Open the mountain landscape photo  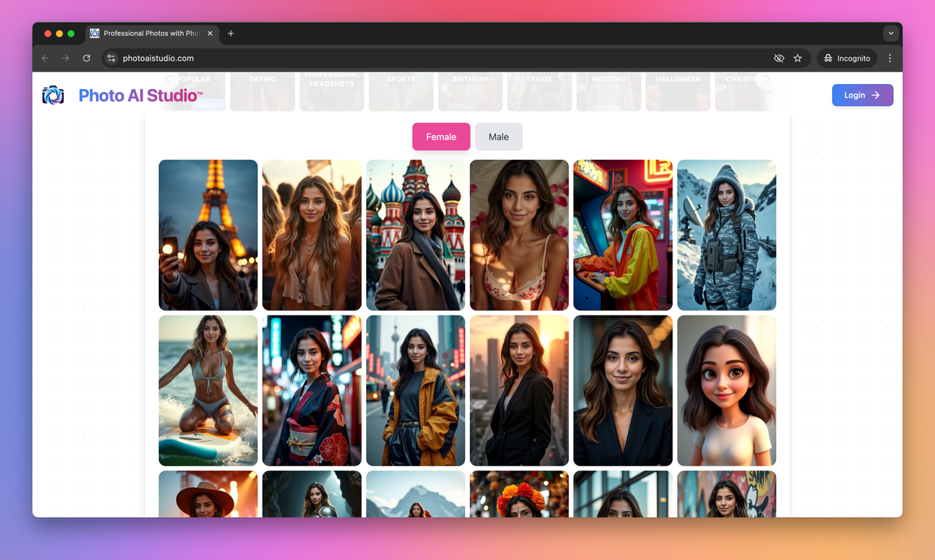click(415, 494)
